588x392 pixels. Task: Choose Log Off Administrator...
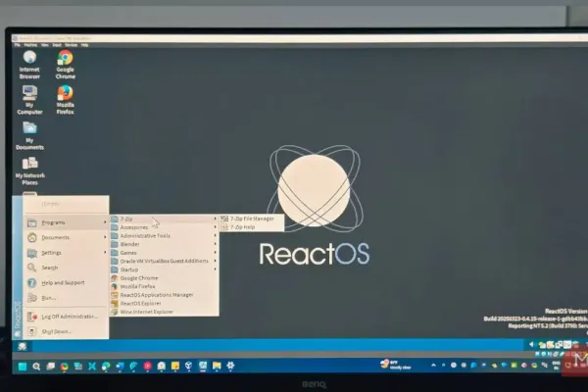tap(66, 317)
